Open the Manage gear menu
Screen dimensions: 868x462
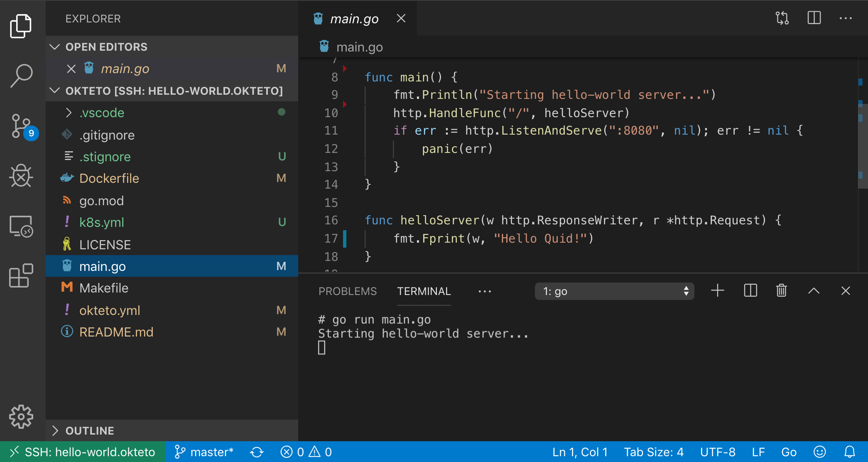pos(21,416)
